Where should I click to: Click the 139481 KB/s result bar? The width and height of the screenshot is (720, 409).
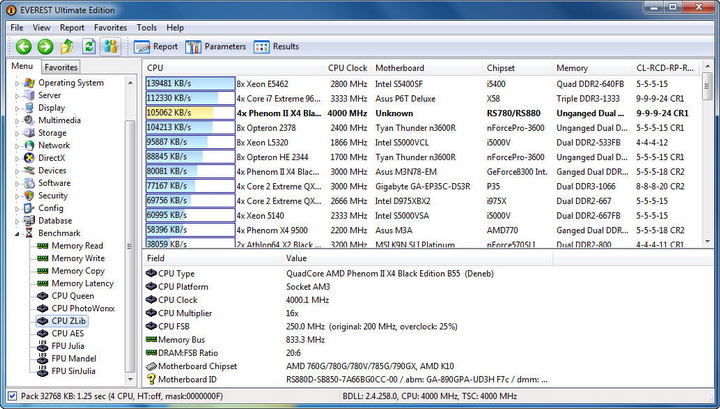pyautogui.click(x=190, y=84)
